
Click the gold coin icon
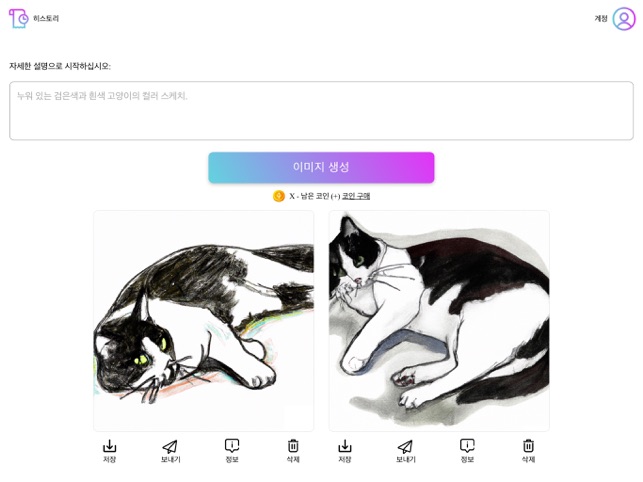[x=279, y=196]
